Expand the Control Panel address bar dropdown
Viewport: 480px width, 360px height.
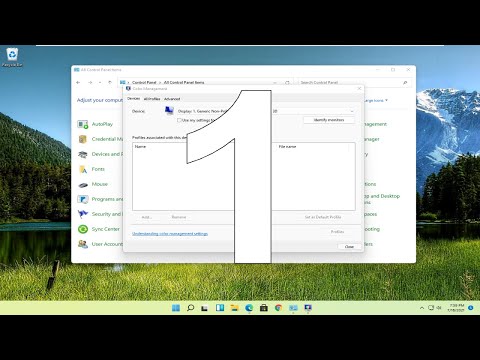pos(275,82)
